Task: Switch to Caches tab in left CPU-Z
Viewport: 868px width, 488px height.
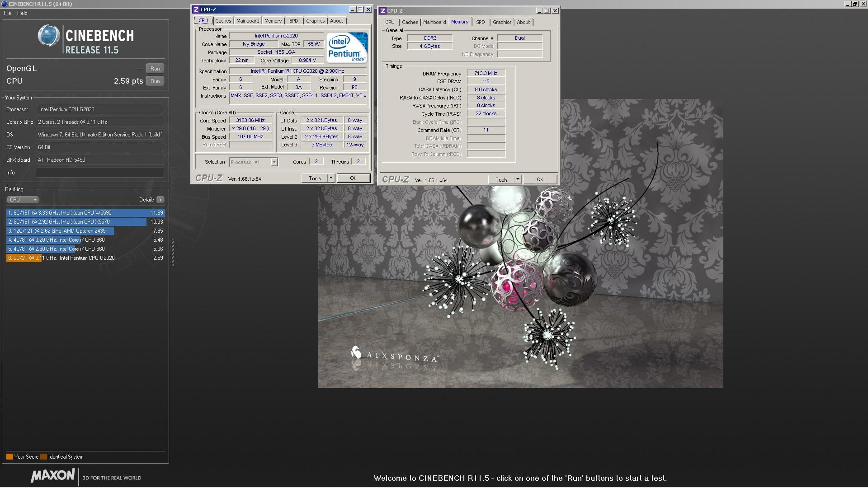Action: coord(223,21)
